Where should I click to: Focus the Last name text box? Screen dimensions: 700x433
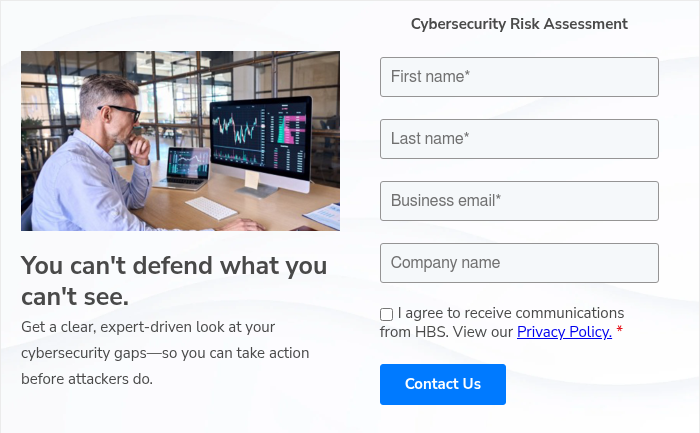point(519,139)
